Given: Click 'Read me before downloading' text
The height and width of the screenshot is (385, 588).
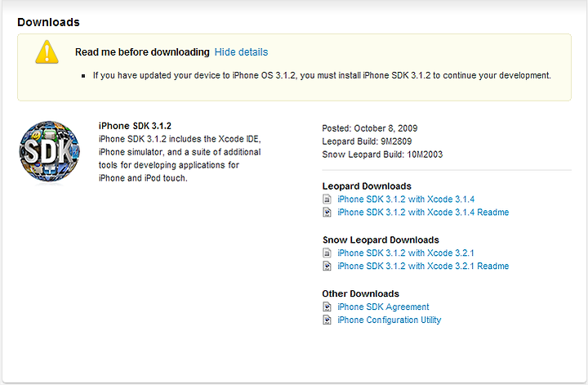Looking at the screenshot, I should coord(142,52).
